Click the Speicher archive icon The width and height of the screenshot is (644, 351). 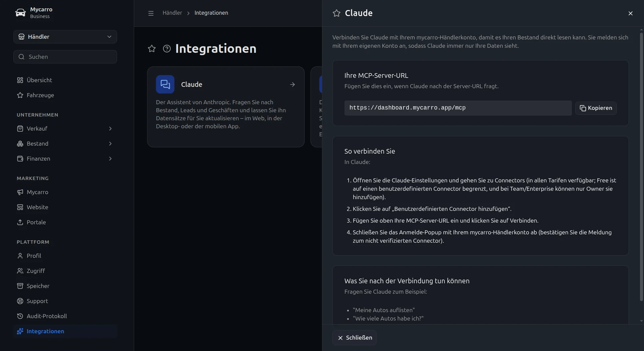pos(20,286)
